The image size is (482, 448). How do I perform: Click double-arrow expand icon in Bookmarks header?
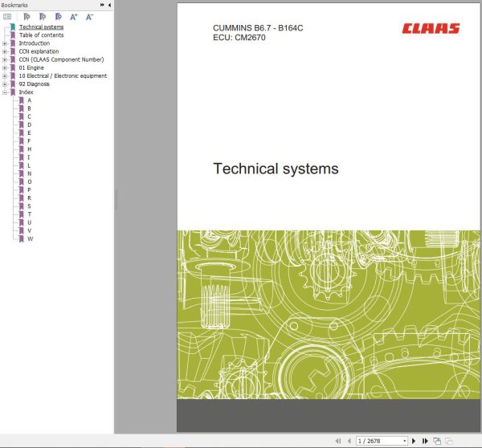pyautogui.click(x=102, y=5)
